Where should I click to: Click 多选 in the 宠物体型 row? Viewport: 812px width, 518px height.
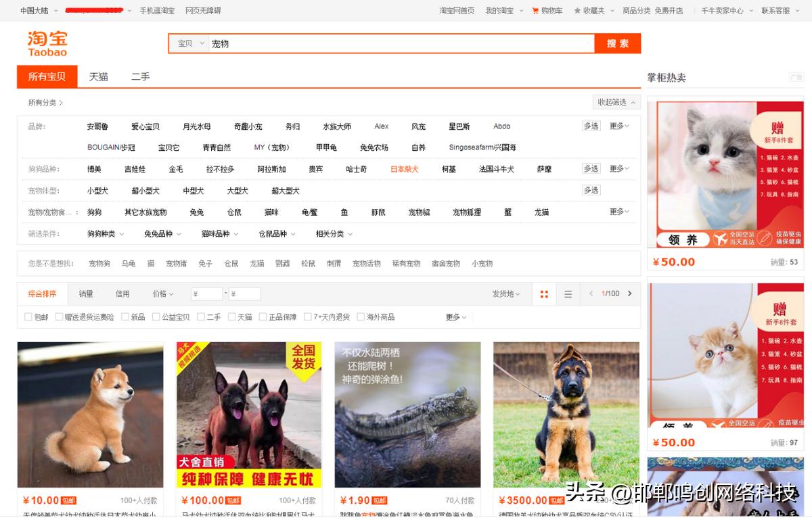click(591, 190)
